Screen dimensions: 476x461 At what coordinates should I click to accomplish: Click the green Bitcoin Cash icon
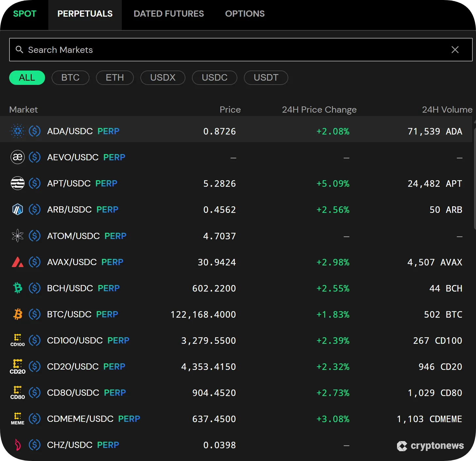pos(18,288)
